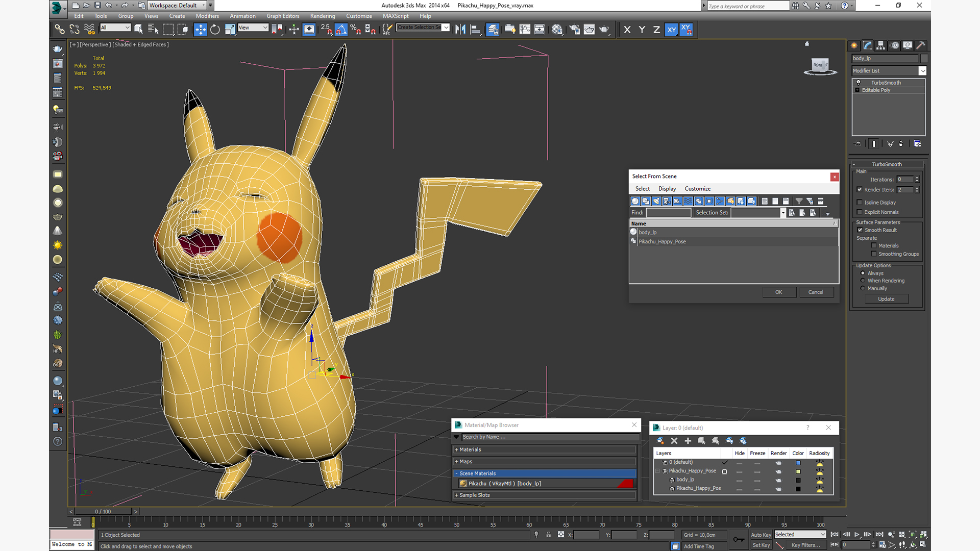Select the Rotate tool in main toolbar
This screenshot has width=980, height=551.
pyautogui.click(x=215, y=30)
